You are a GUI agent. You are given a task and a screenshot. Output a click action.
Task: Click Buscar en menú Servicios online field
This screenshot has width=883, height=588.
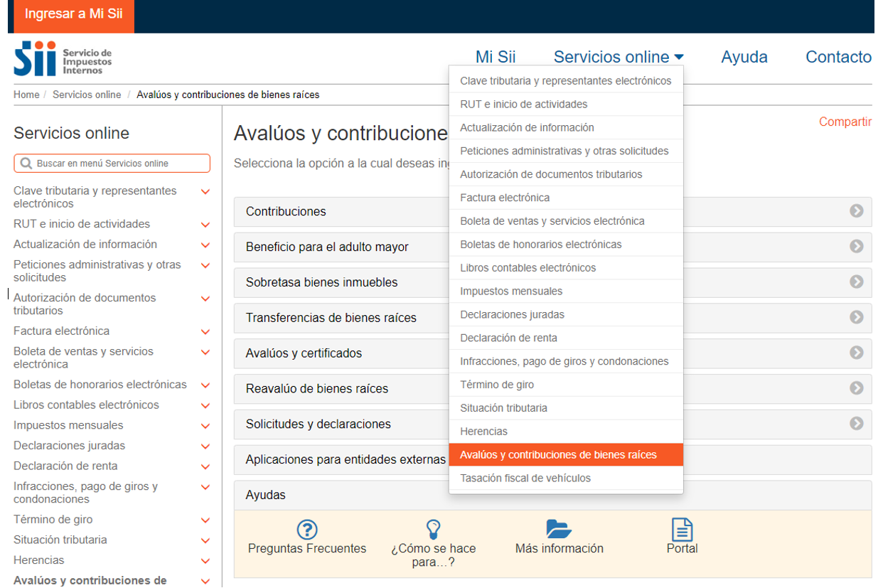112,164
